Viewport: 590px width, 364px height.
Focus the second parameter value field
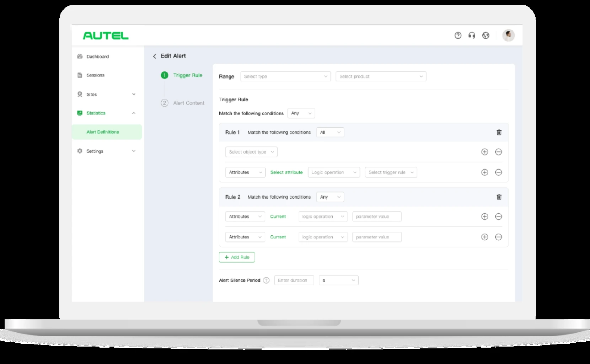tap(377, 237)
